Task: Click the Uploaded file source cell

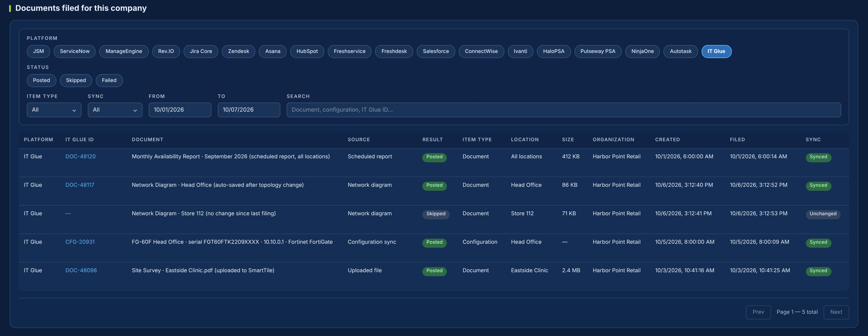Action: (365, 271)
